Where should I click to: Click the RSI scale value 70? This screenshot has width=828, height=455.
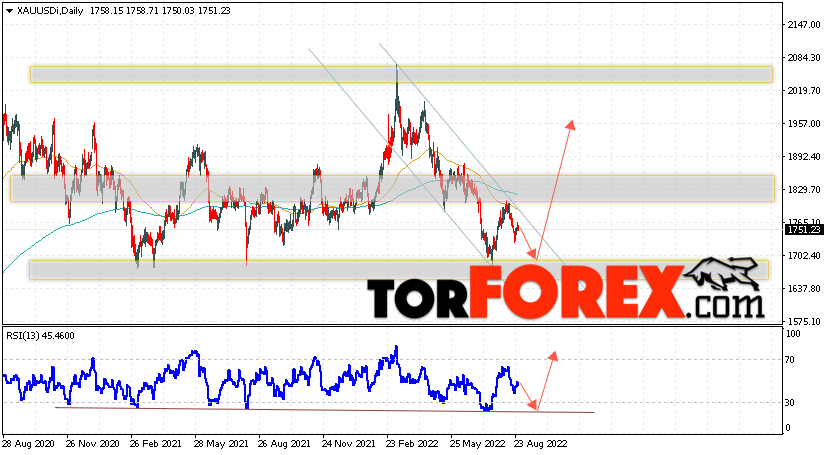tap(790, 360)
